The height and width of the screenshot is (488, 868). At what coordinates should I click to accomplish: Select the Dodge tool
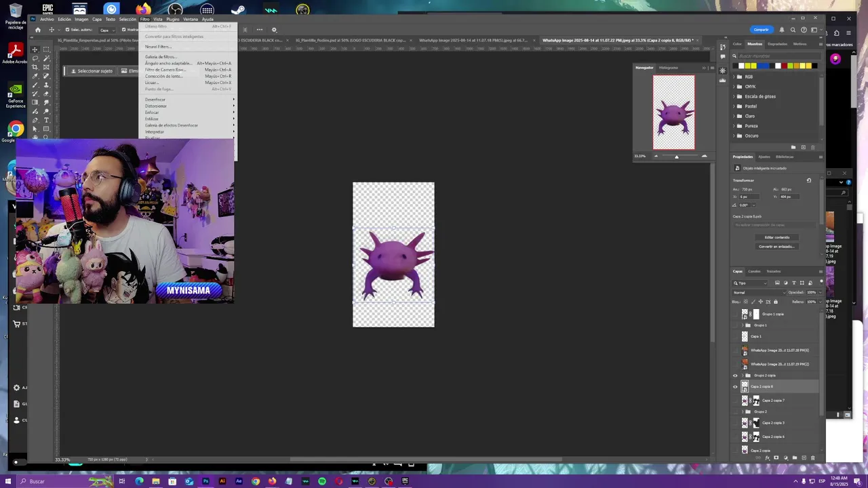pos(46,111)
